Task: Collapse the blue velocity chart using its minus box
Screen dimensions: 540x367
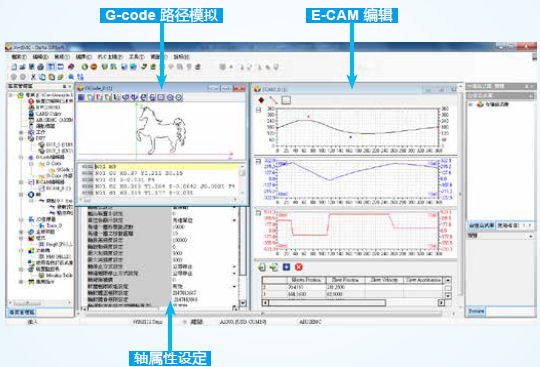Action: pyautogui.click(x=258, y=161)
